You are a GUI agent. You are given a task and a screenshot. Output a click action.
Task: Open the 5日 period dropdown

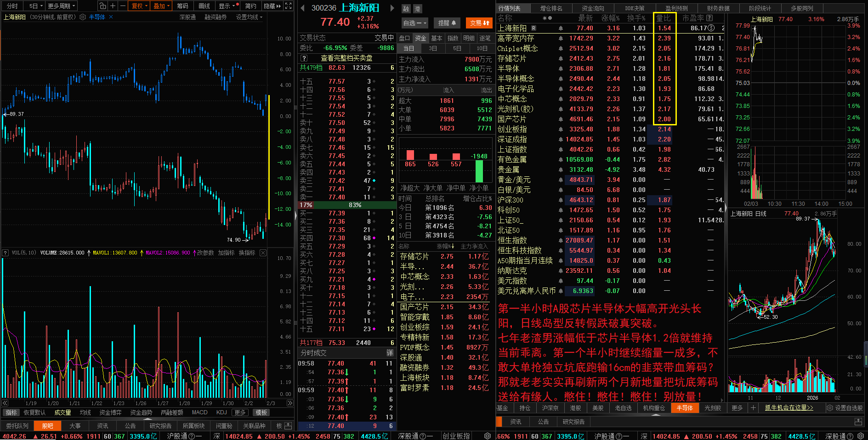click(35, 6)
